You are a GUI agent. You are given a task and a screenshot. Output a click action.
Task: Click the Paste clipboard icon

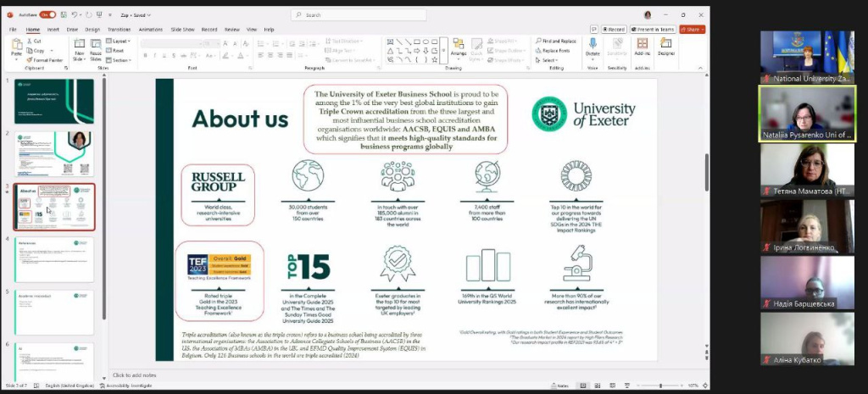tap(17, 44)
